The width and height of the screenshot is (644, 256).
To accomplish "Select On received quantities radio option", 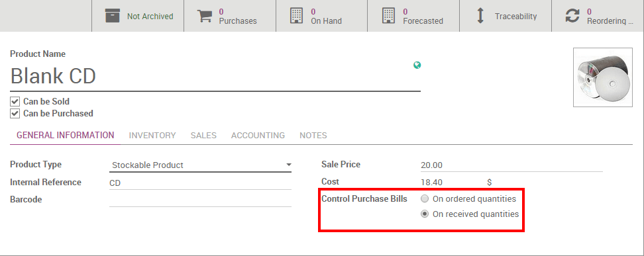I will click(425, 214).
